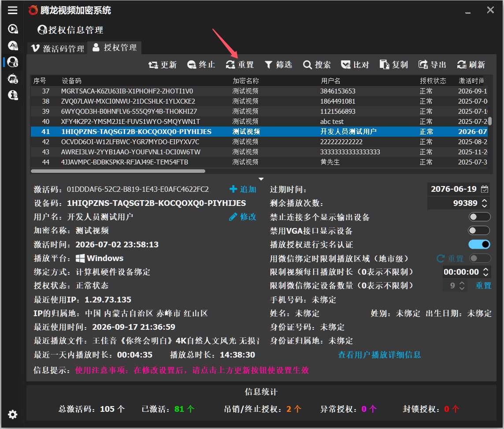This screenshot has height=429, width=504.
Task: Click the 追加 append link
Action: (x=243, y=190)
